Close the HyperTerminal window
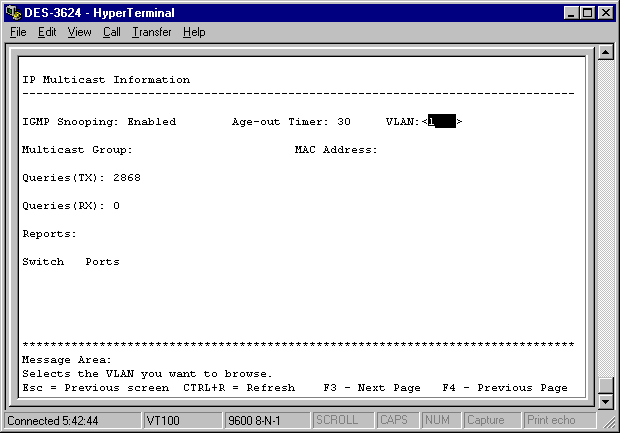Viewport: 620px width, 433px height. (606, 12)
